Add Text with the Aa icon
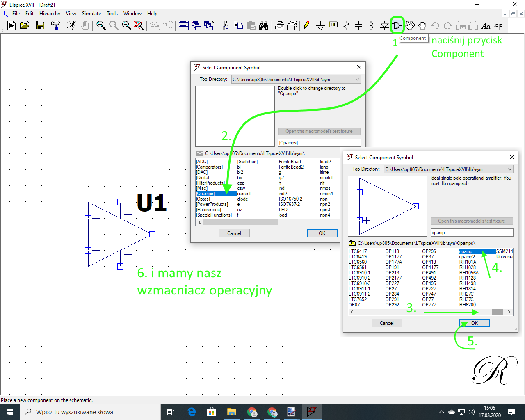 (x=486, y=25)
